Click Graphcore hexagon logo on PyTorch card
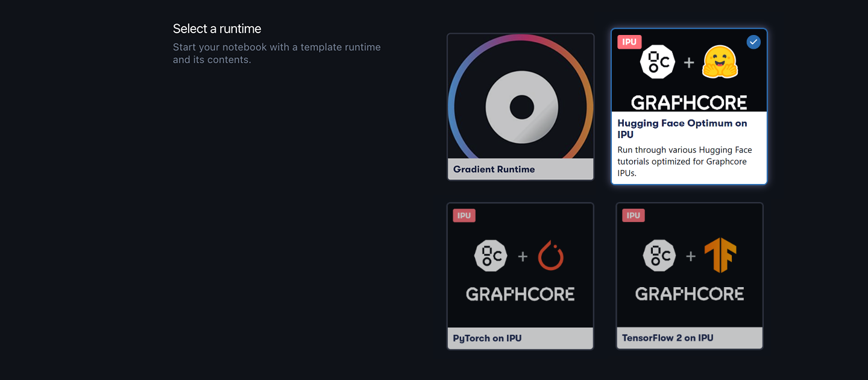The image size is (868, 380). tap(491, 256)
